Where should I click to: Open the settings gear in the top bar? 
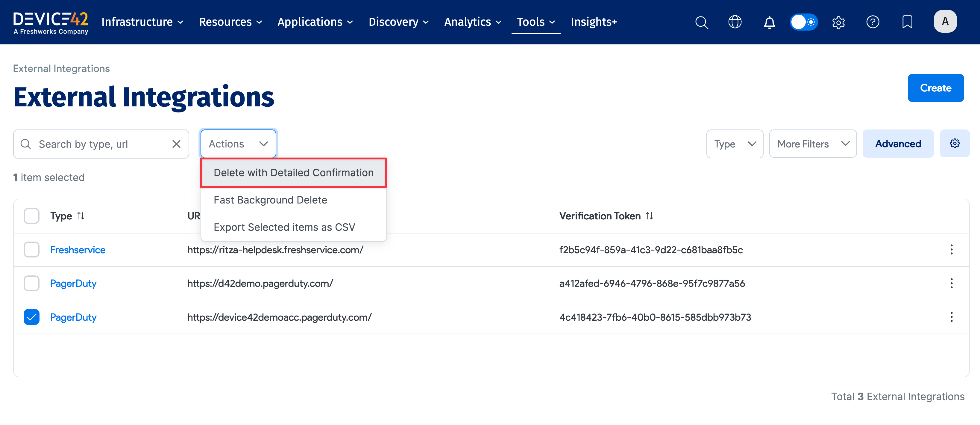[838, 22]
